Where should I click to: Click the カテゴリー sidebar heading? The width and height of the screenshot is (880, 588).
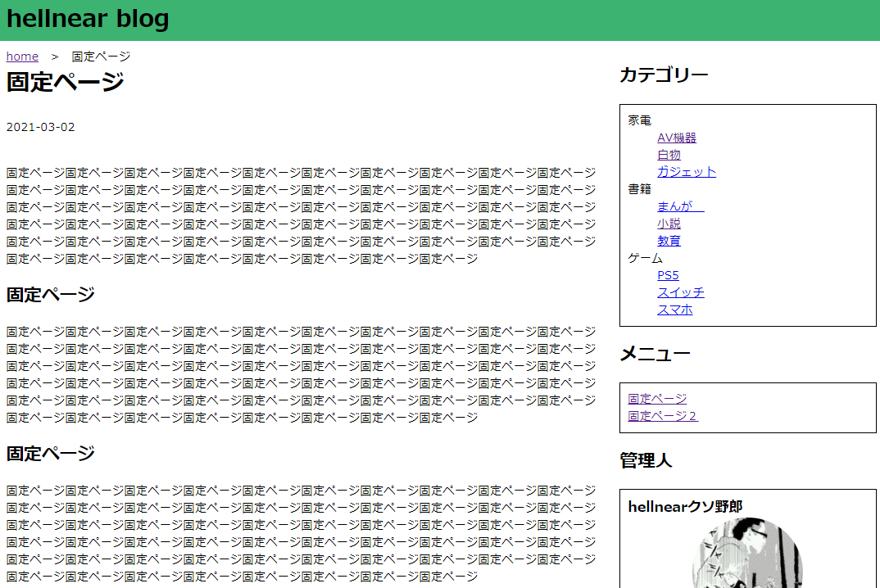(x=664, y=75)
